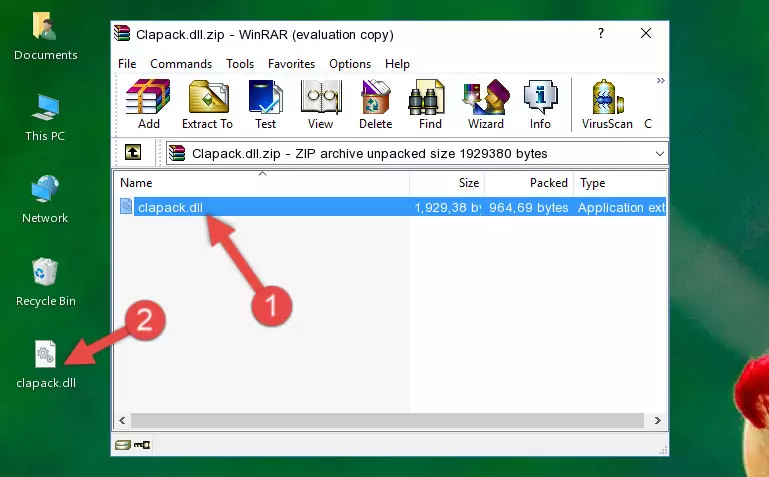
Task: Click the drive icon in the status bar
Action: tap(122, 445)
